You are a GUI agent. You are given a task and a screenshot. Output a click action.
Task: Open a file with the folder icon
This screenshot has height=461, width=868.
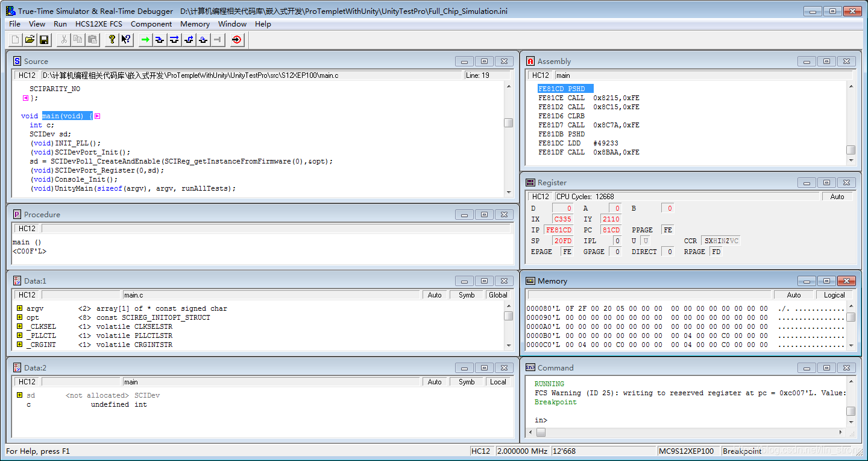(x=30, y=40)
